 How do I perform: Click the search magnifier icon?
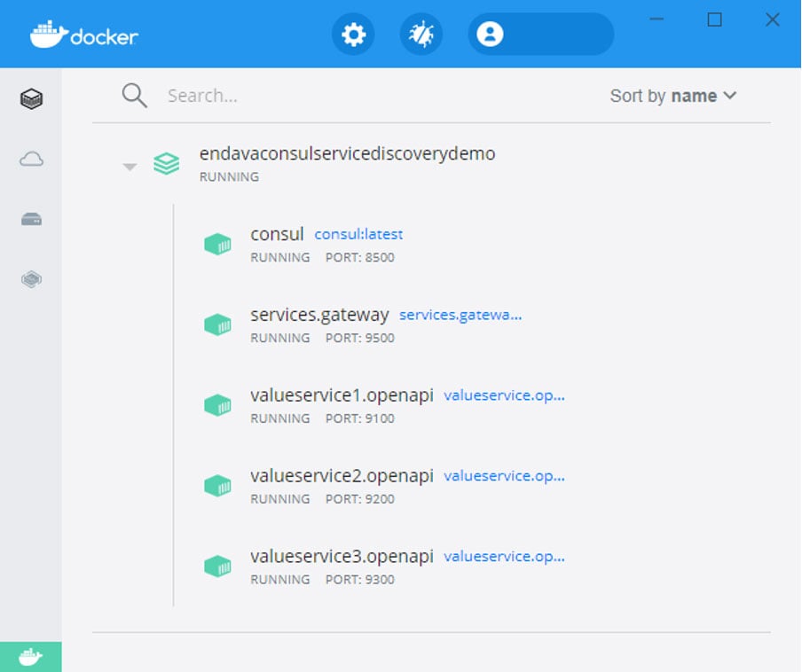[x=134, y=95]
